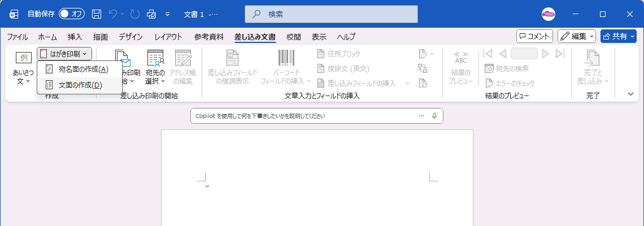
Task: Switch to the 参考資料 tab
Action: (209, 37)
